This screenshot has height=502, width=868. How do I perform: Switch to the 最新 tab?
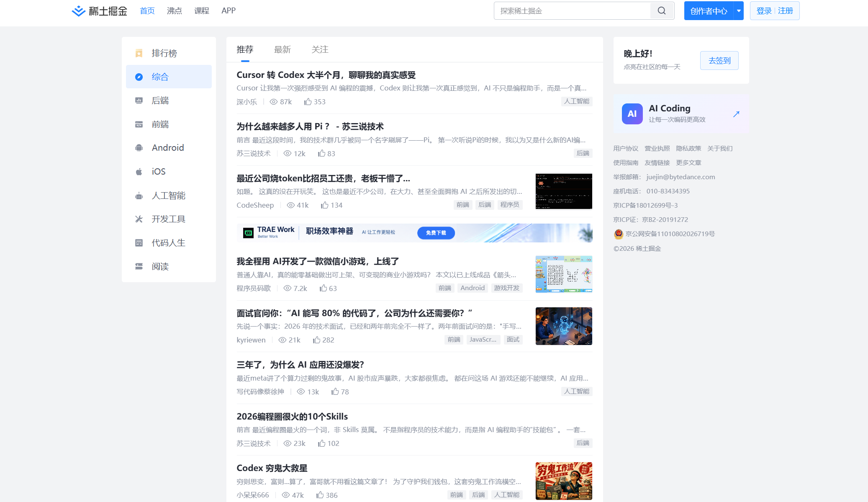282,50
